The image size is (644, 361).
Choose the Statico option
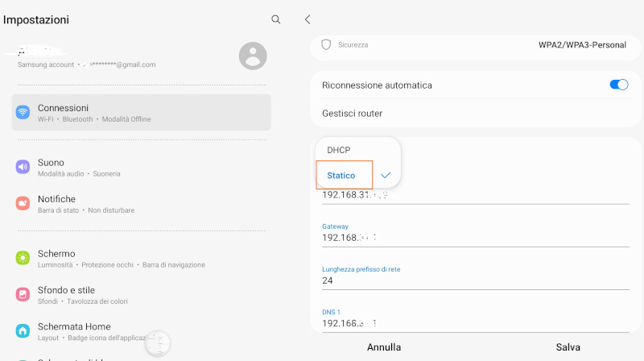(x=341, y=176)
